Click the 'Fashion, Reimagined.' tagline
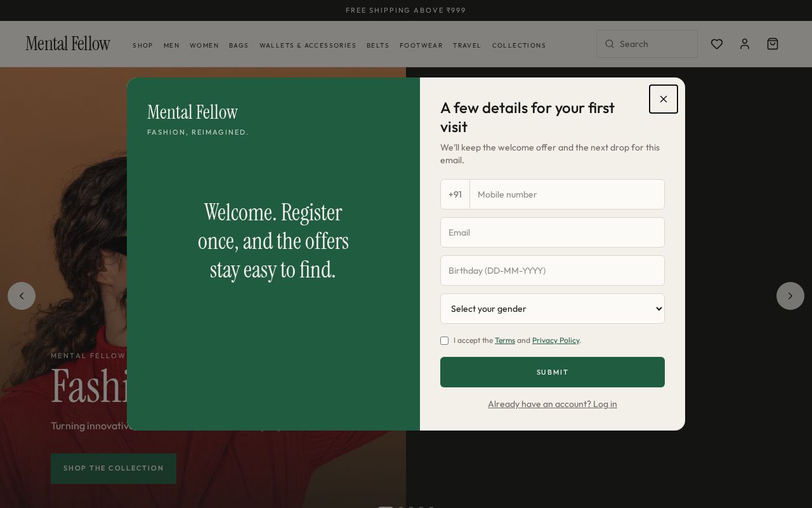The image size is (812, 508). 198,132
